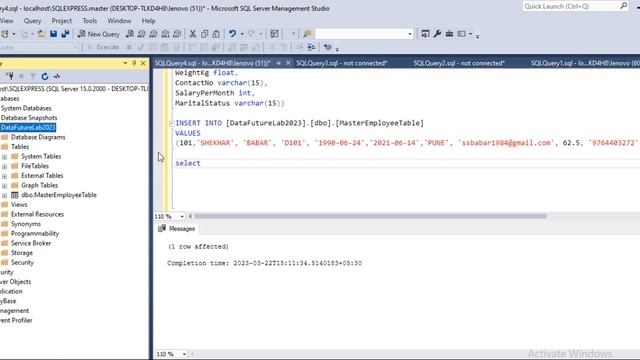The image size is (640, 360).
Task: Click the Copy icon in toolbar
Action: tap(204, 34)
